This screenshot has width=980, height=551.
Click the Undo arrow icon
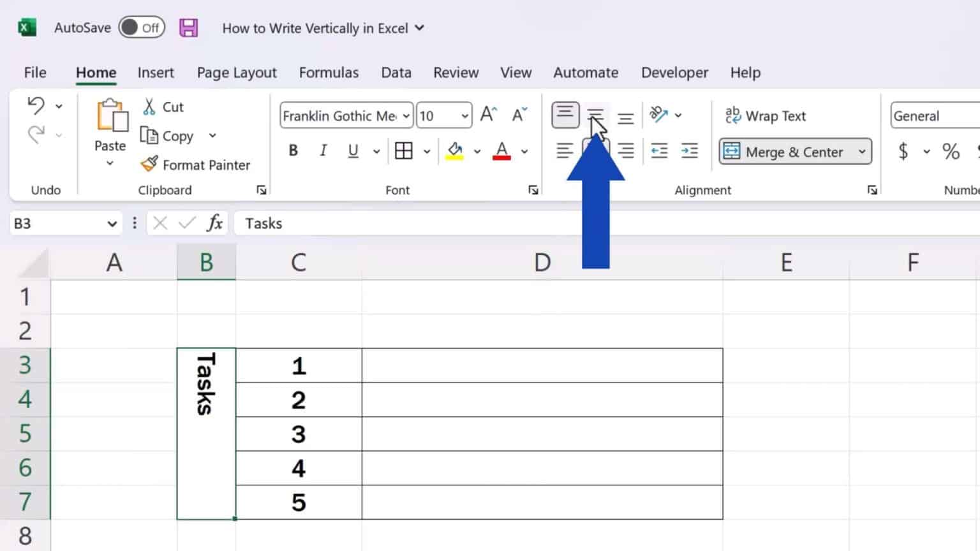(x=36, y=105)
